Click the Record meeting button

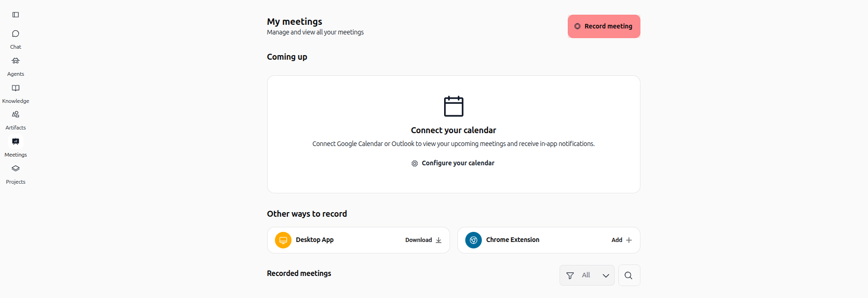click(604, 26)
